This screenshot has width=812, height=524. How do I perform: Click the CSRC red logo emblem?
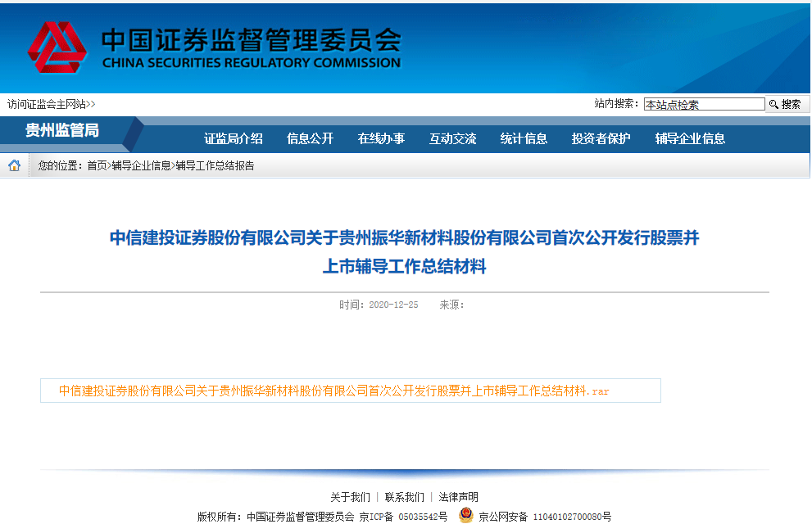click(x=57, y=48)
